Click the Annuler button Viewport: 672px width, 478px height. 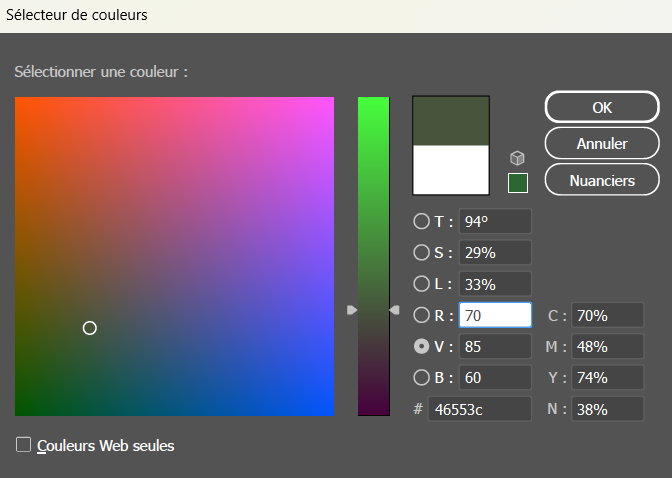602,143
